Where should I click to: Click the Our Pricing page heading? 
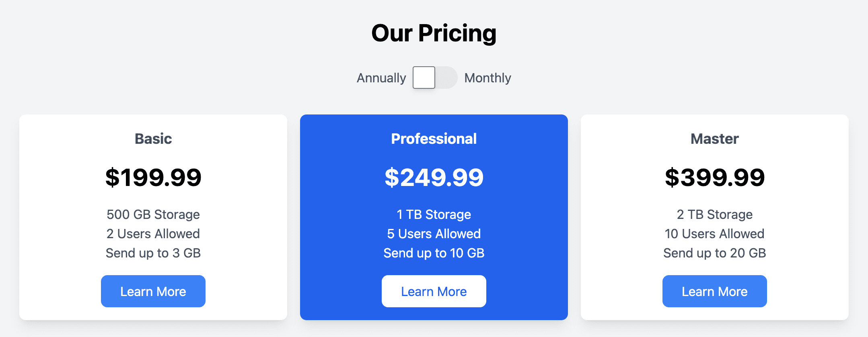pyautogui.click(x=434, y=33)
